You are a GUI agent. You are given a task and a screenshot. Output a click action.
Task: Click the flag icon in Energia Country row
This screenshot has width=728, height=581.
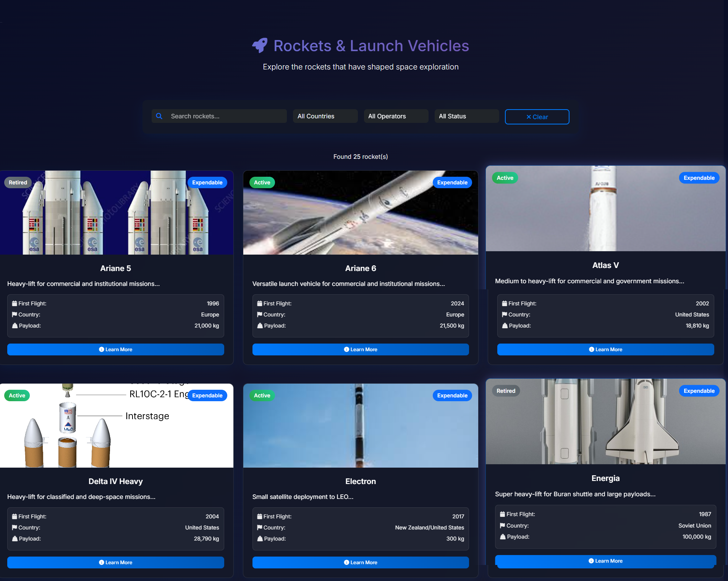pyautogui.click(x=503, y=526)
